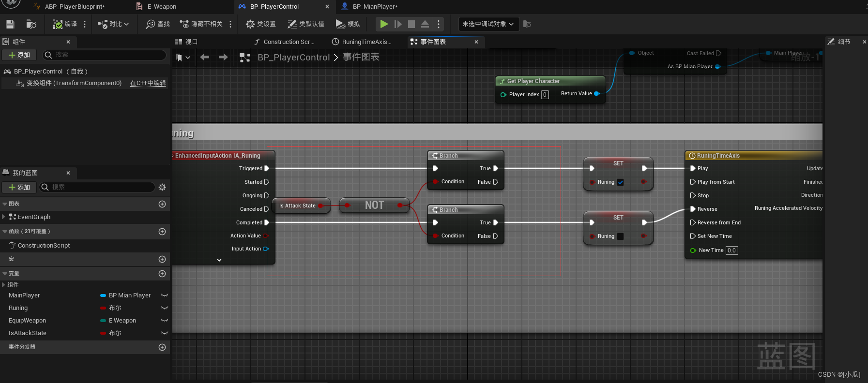Click 添加 in My Blueprint panel
The width and height of the screenshot is (868, 383).
tap(19, 187)
